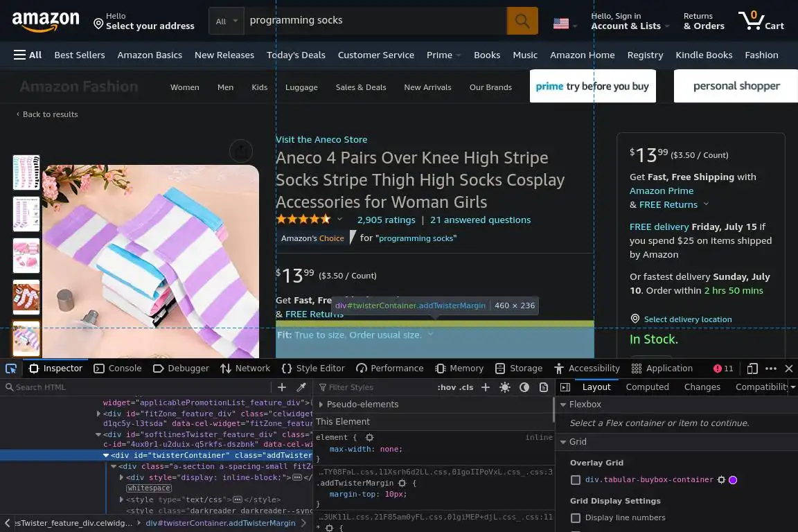
Task: Open Today's Deals in nav bar
Action: coord(296,55)
